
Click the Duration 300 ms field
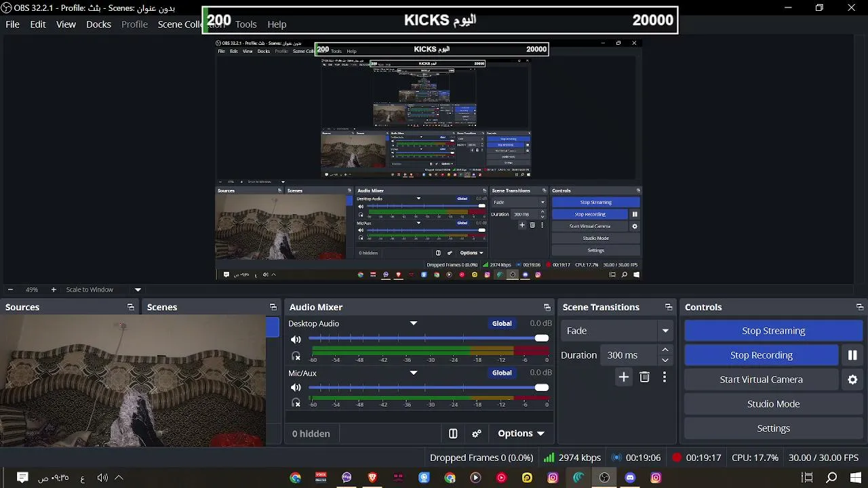629,355
